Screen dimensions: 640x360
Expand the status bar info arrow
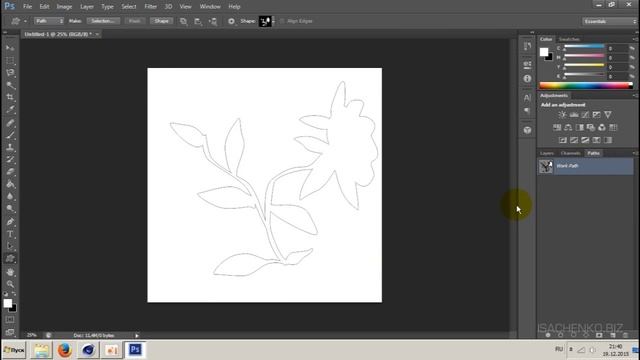(x=137, y=336)
